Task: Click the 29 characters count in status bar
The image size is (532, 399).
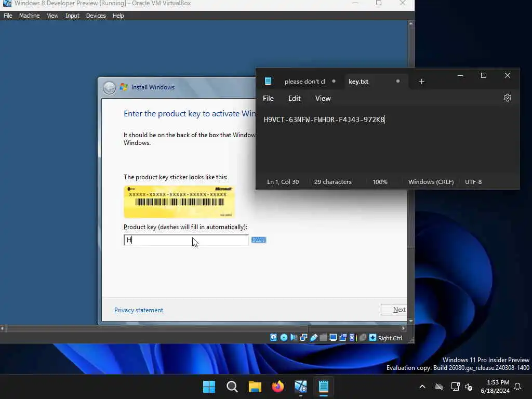Action: pos(332,182)
